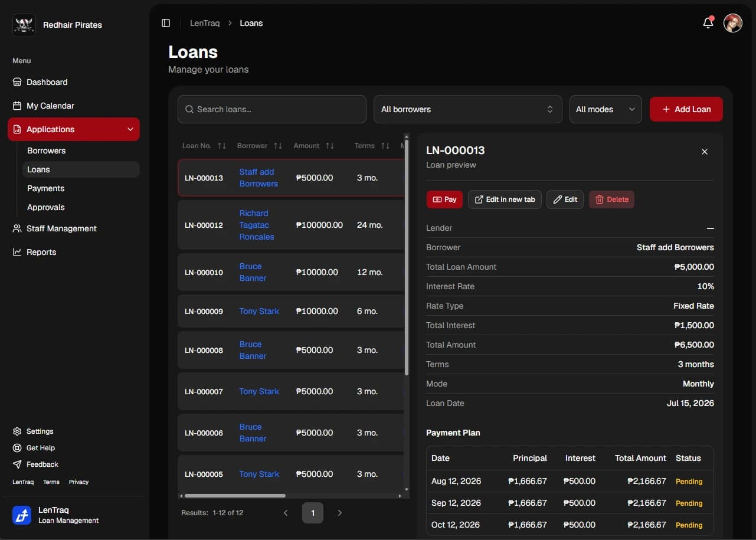
Task: Select Approvals submenu item
Action: (81, 207)
